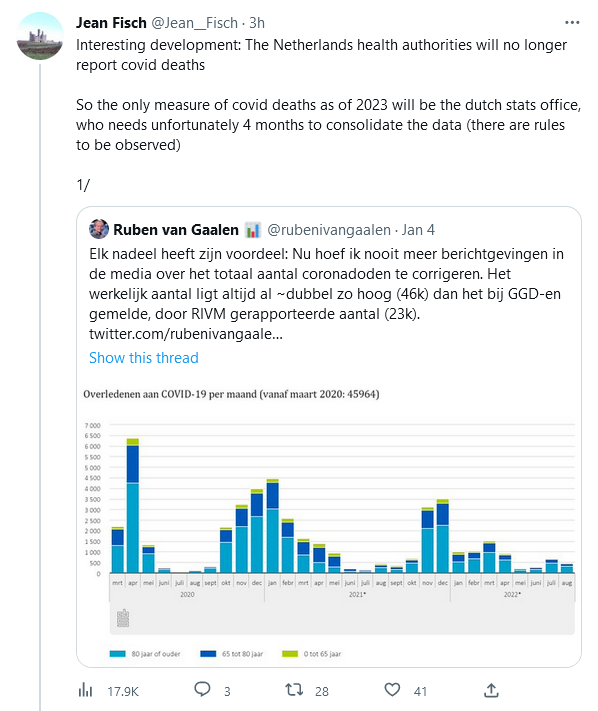Click the dark blue 65 tot 80 jaar legend swatch
598x711 pixels.
click(208, 653)
